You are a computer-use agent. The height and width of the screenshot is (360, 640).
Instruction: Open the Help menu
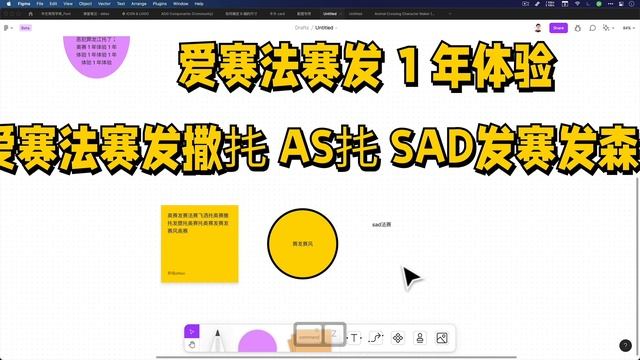tap(199, 4)
